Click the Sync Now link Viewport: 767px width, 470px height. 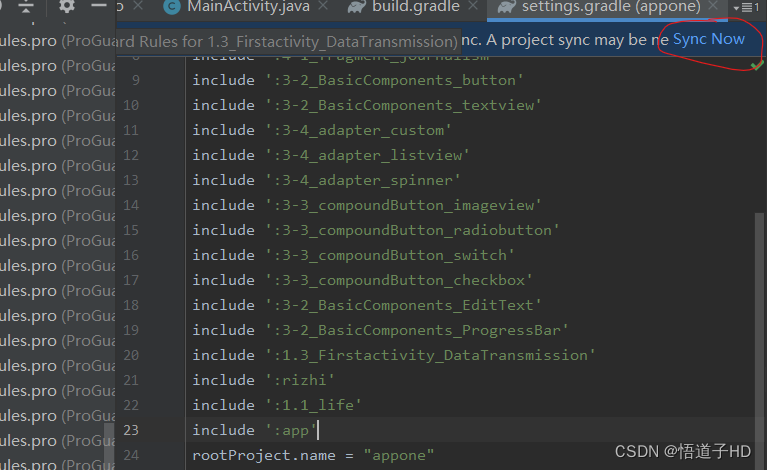[708, 39]
